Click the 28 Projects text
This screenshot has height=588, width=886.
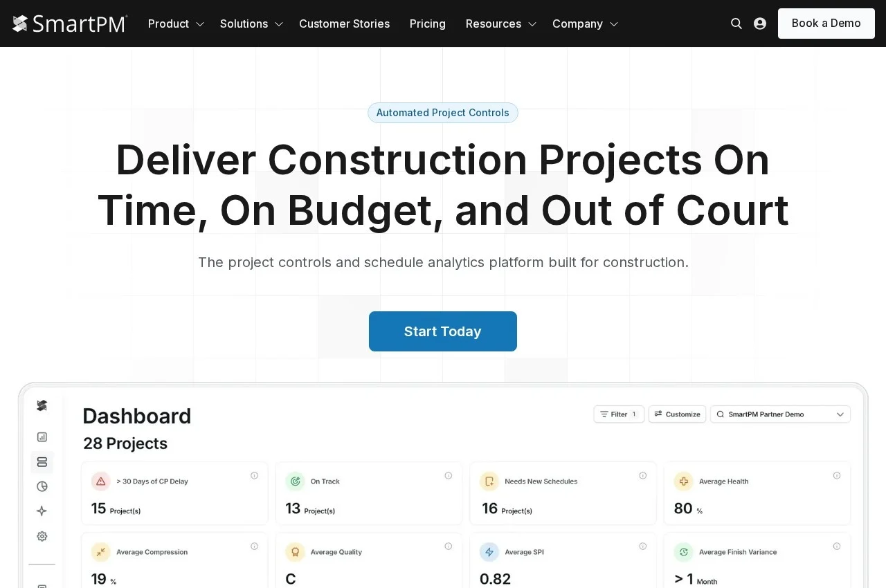[125, 443]
